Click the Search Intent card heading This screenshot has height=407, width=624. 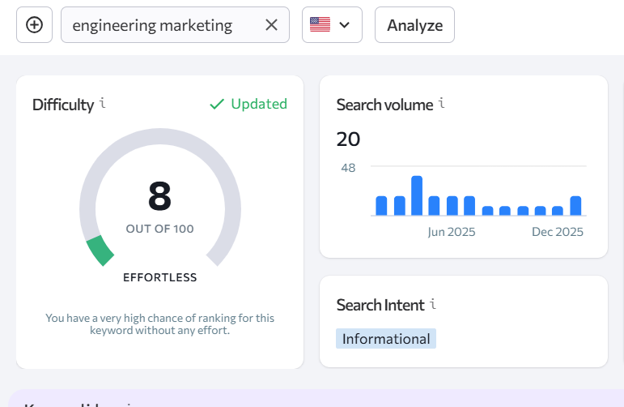[380, 305]
